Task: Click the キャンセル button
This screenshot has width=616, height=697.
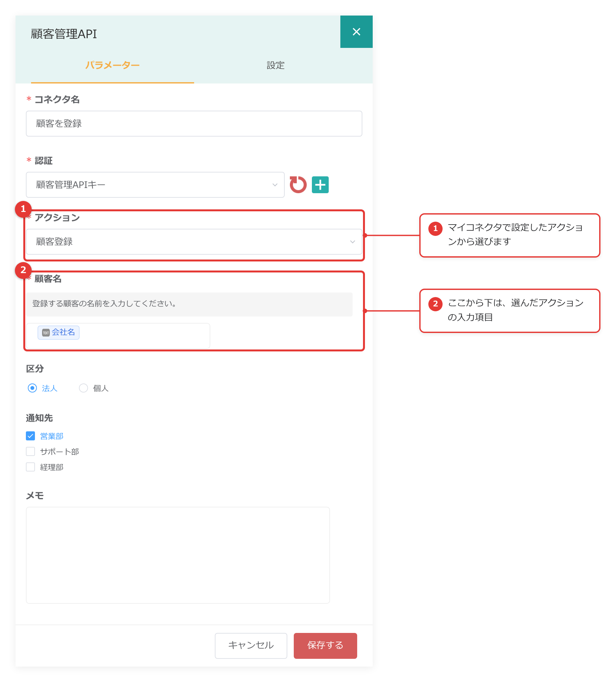Action: pos(251,646)
